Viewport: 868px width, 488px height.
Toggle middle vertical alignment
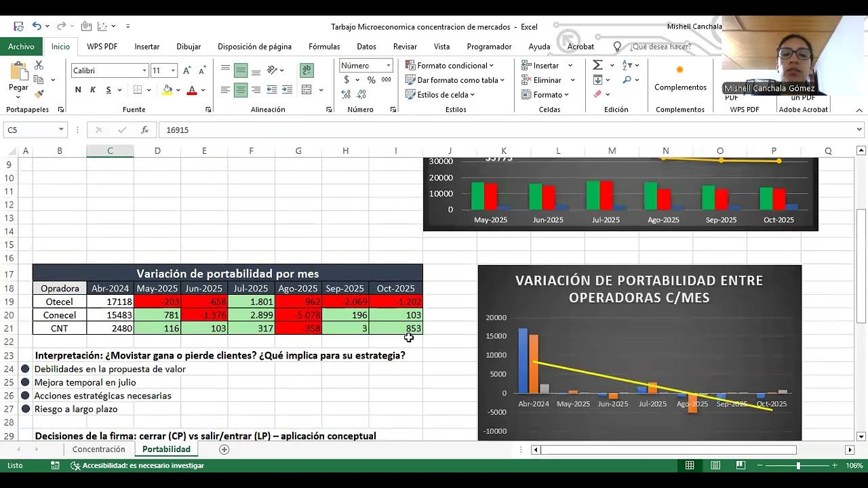tap(241, 70)
